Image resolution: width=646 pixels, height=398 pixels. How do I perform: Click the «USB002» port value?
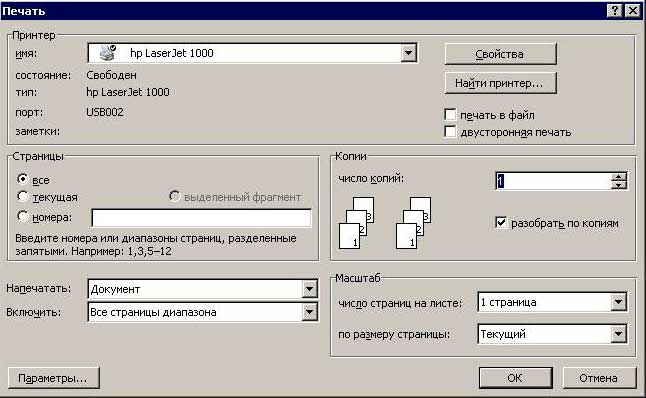click(105, 112)
